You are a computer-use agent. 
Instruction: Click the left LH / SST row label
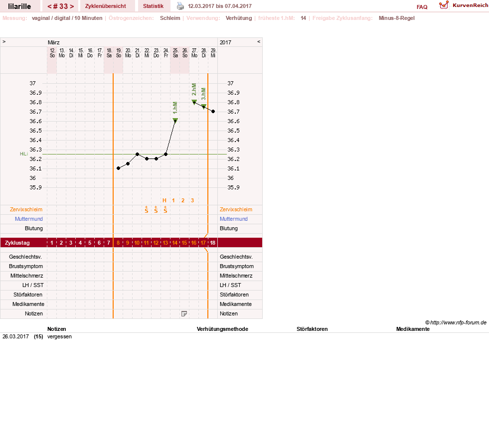(x=33, y=285)
